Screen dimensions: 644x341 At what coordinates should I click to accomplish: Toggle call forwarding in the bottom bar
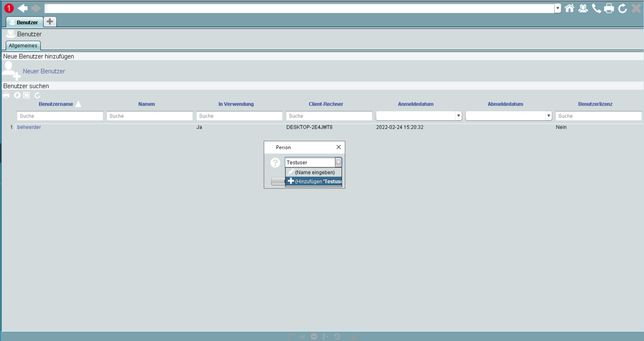coord(325,336)
